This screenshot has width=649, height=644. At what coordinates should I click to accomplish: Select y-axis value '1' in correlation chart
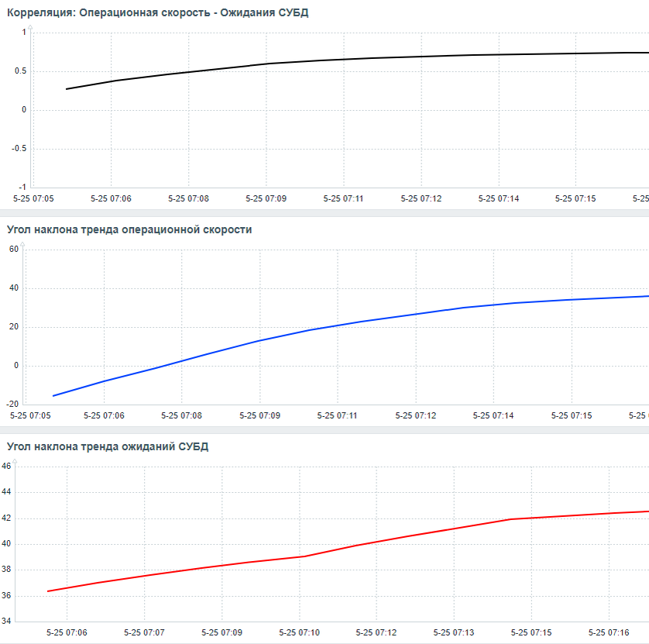coord(24,33)
